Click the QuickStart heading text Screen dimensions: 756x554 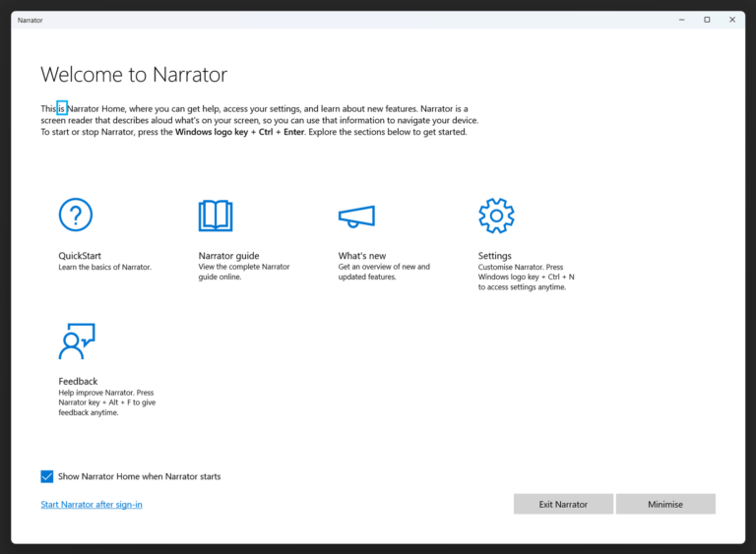pos(80,256)
